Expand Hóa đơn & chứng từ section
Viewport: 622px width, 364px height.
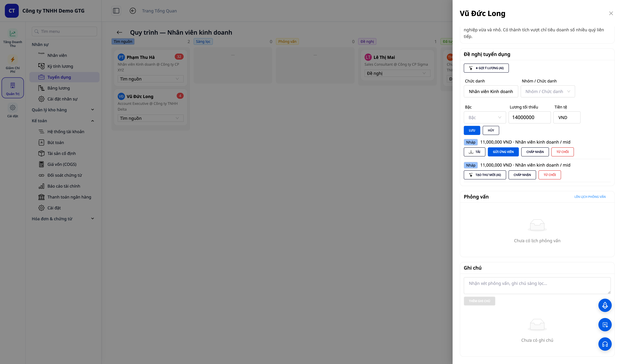coord(63,219)
